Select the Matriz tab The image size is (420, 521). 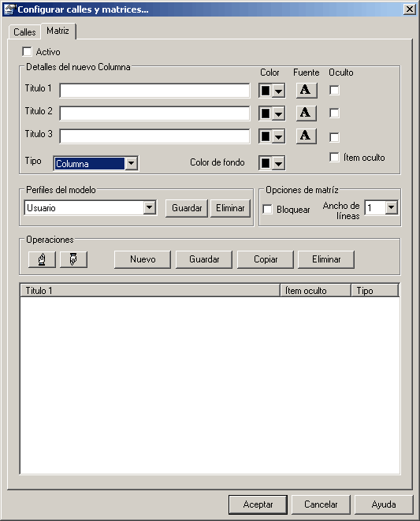[58, 31]
